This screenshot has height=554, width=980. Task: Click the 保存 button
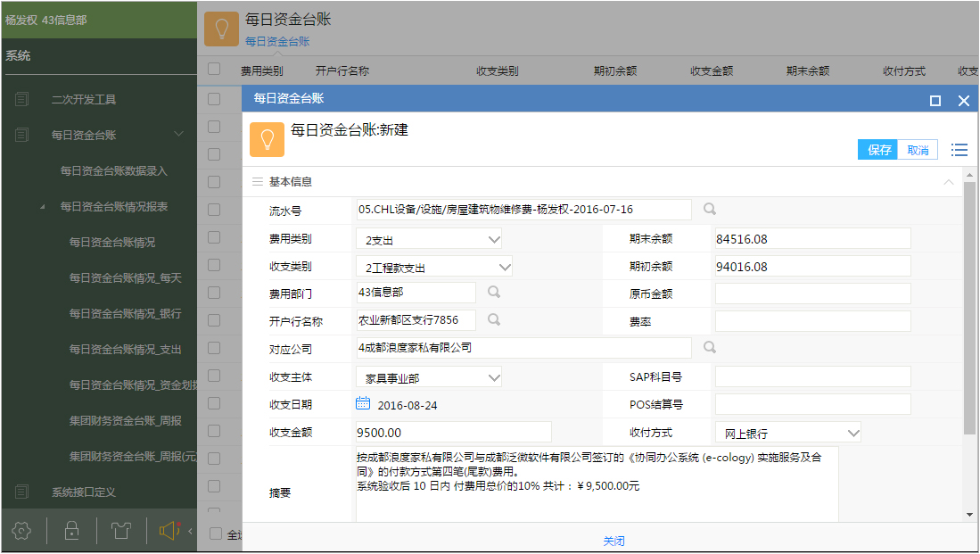pos(877,150)
